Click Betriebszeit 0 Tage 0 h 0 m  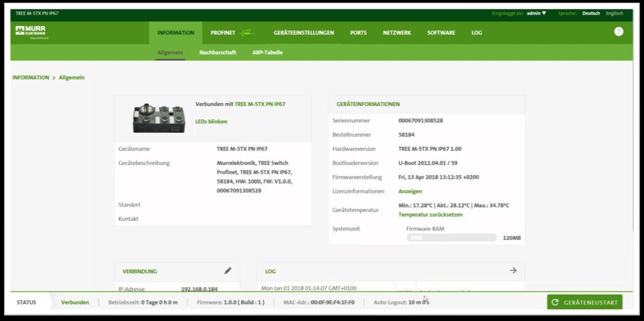point(143,302)
